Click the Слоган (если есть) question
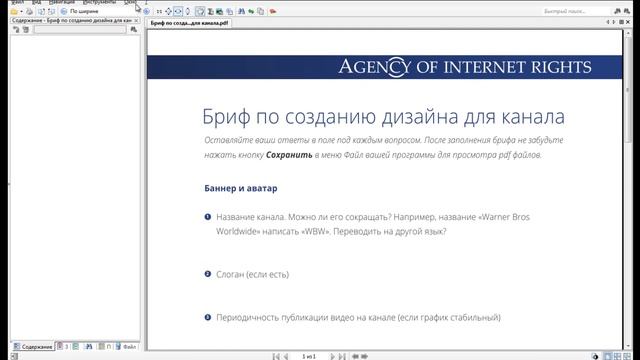Viewport: 640px width, 360px height. click(x=252, y=274)
